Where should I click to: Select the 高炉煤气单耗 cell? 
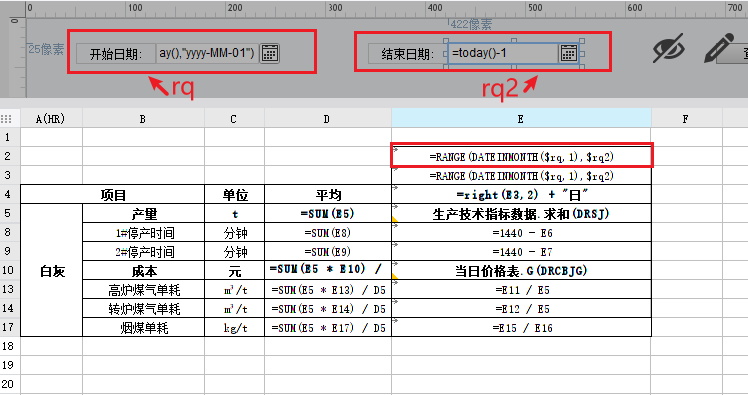[x=143, y=290]
